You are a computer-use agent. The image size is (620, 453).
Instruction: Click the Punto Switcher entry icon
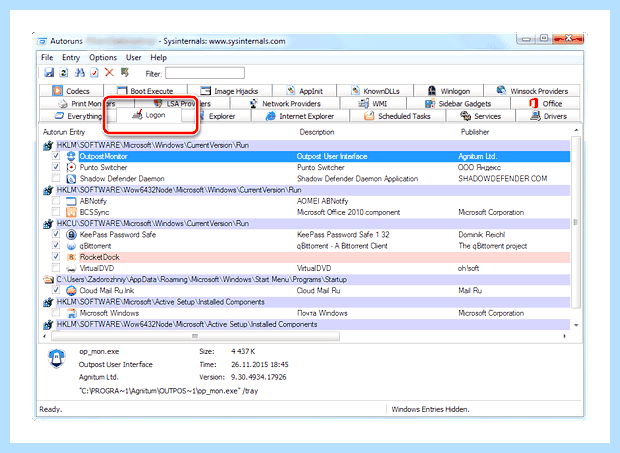[71, 167]
